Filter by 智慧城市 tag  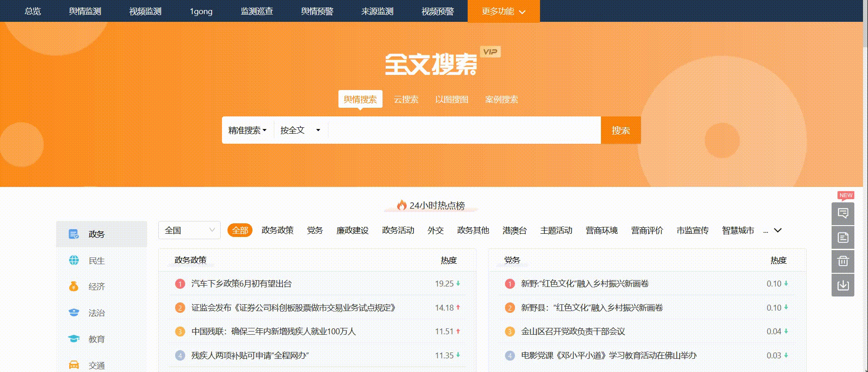pos(738,231)
